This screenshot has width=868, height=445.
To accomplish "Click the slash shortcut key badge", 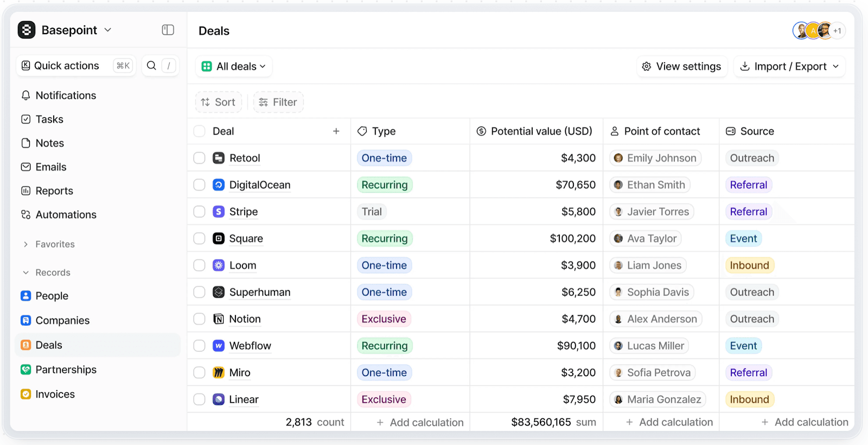I will [x=169, y=66].
